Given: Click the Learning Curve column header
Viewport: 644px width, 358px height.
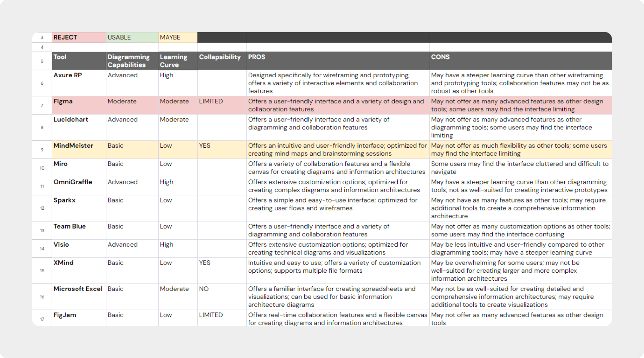Looking at the screenshot, I should coord(178,61).
